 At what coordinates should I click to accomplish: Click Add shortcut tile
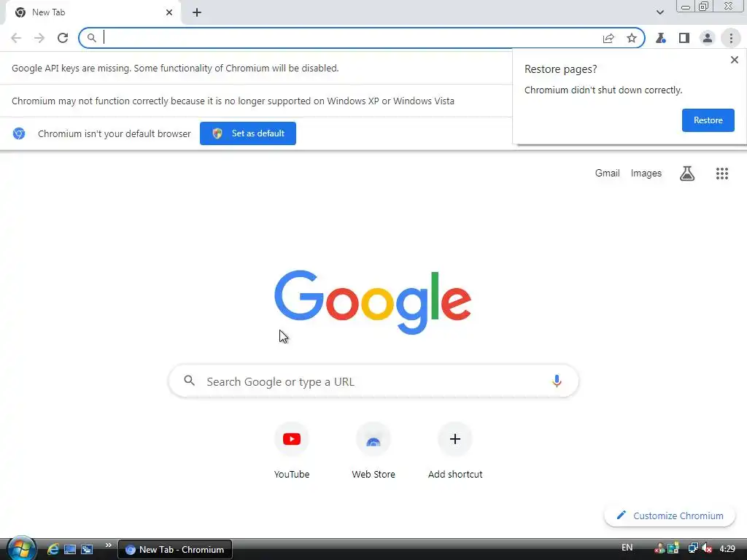pyautogui.click(x=455, y=451)
